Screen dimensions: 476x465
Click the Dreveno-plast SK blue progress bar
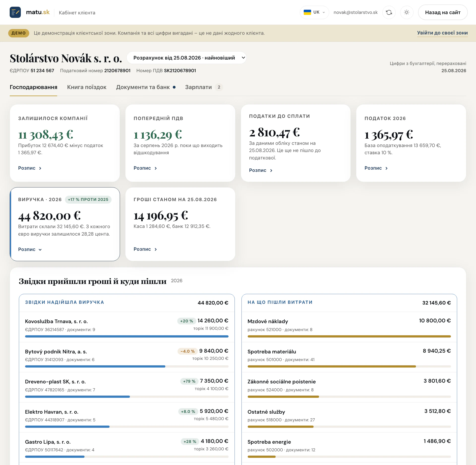pos(77,397)
